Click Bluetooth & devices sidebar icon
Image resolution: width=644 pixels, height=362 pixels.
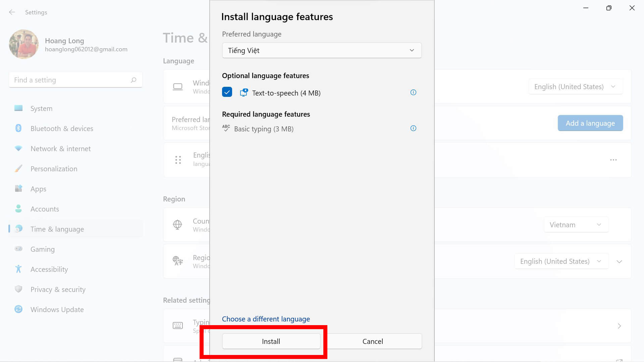click(x=18, y=128)
